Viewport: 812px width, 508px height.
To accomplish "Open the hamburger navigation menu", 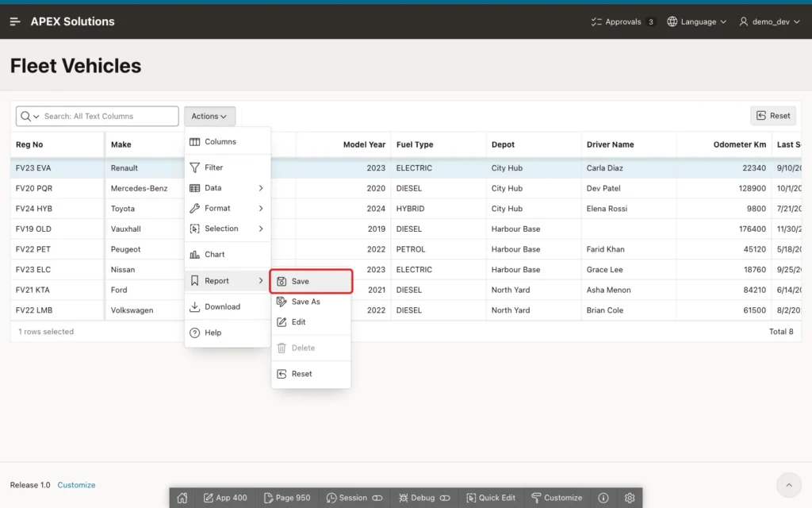I will (15, 21).
